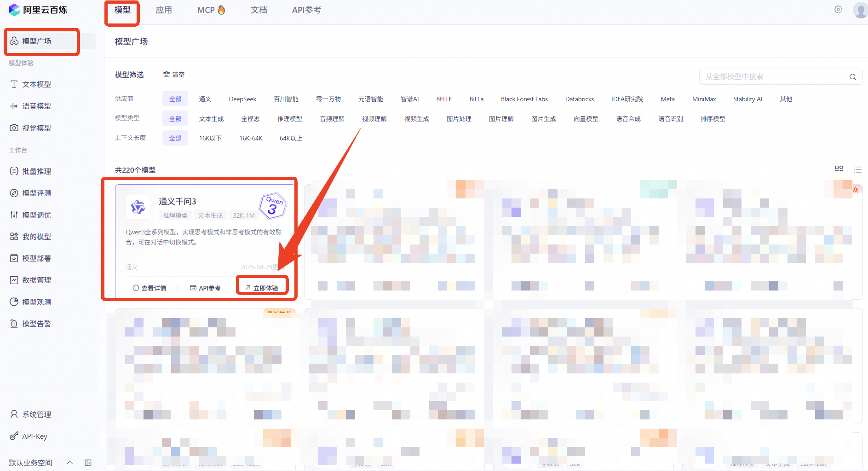Open the 应用 top tab
The height and width of the screenshot is (471, 868).
[164, 10]
